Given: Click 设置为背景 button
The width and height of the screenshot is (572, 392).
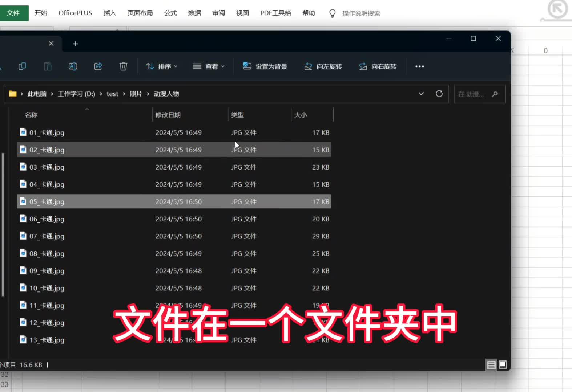Looking at the screenshot, I should 265,66.
